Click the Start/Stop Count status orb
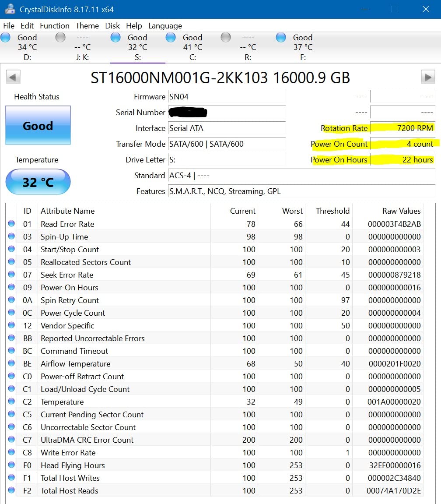This screenshot has height=504, width=441. (11, 249)
